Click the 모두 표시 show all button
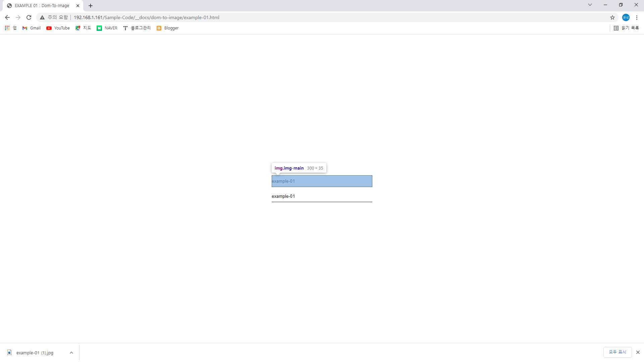Viewport: 644px width, 362px height. (617, 352)
